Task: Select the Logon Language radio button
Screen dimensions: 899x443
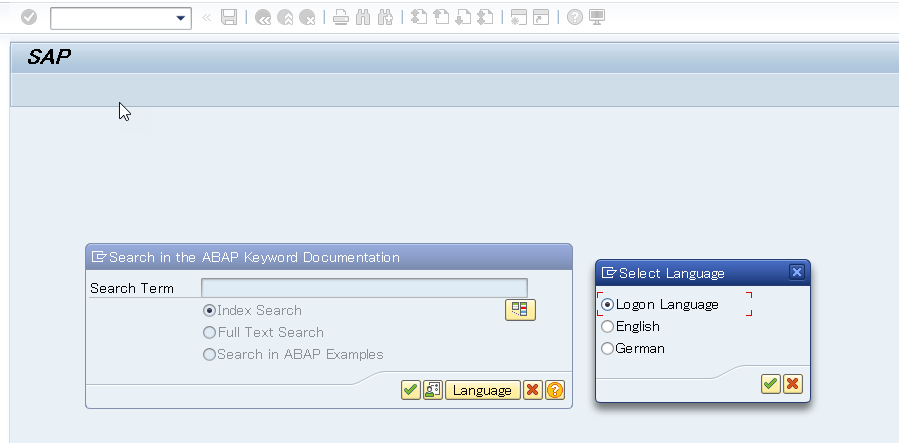Action: click(x=607, y=304)
